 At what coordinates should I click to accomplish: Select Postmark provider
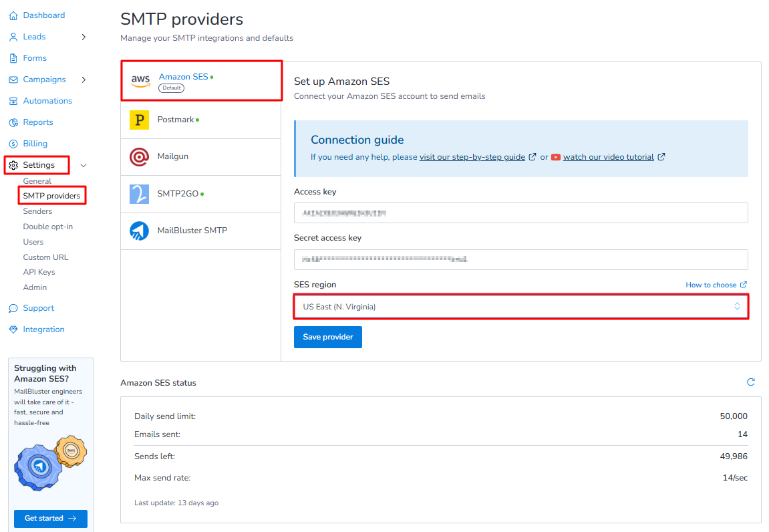tap(201, 120)
